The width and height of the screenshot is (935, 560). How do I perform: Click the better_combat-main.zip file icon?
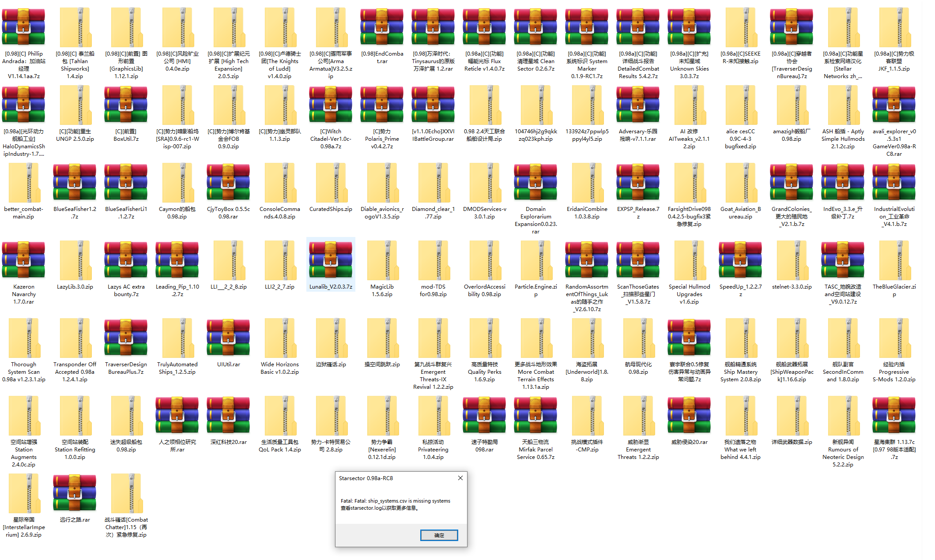click(x=24, y=182)
